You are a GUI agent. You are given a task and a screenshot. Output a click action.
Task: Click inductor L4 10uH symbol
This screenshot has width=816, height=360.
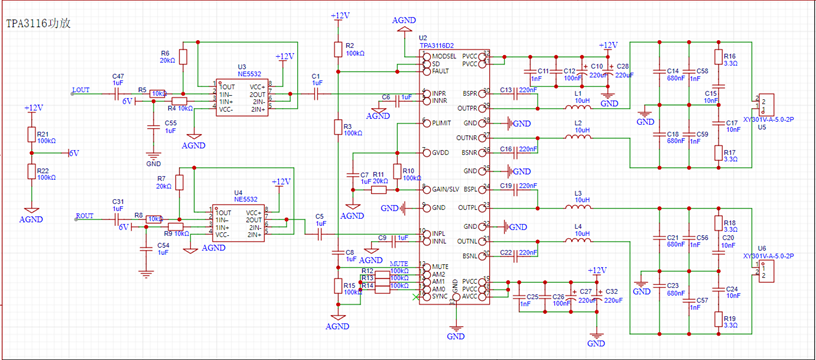pyautogui.click(x=579, y=240)
